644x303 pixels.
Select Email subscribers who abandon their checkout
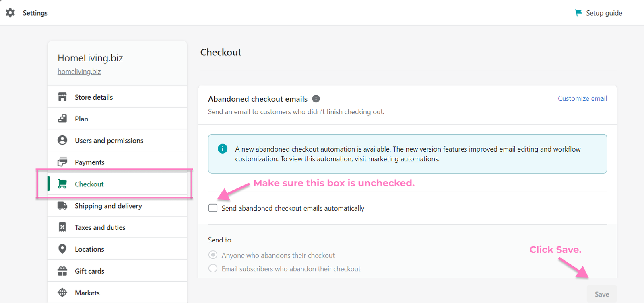coord(213,268)
